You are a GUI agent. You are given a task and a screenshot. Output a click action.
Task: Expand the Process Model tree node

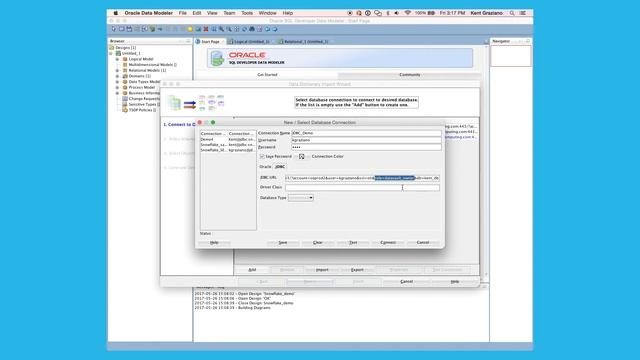118,87
